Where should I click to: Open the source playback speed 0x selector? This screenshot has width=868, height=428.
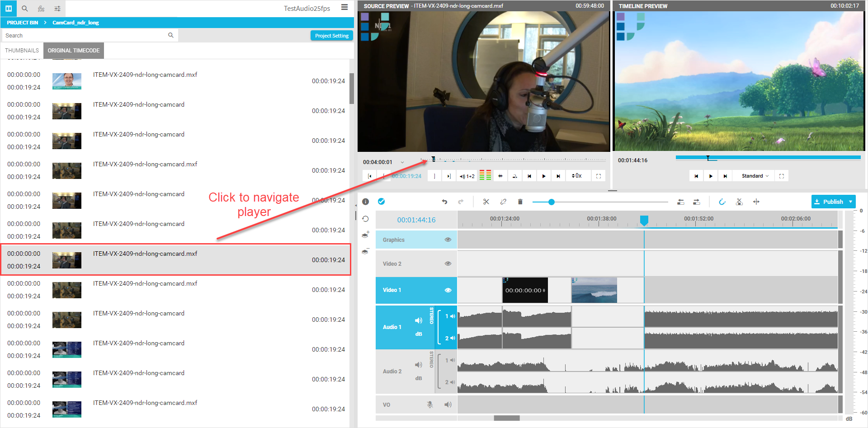point(577,176)
